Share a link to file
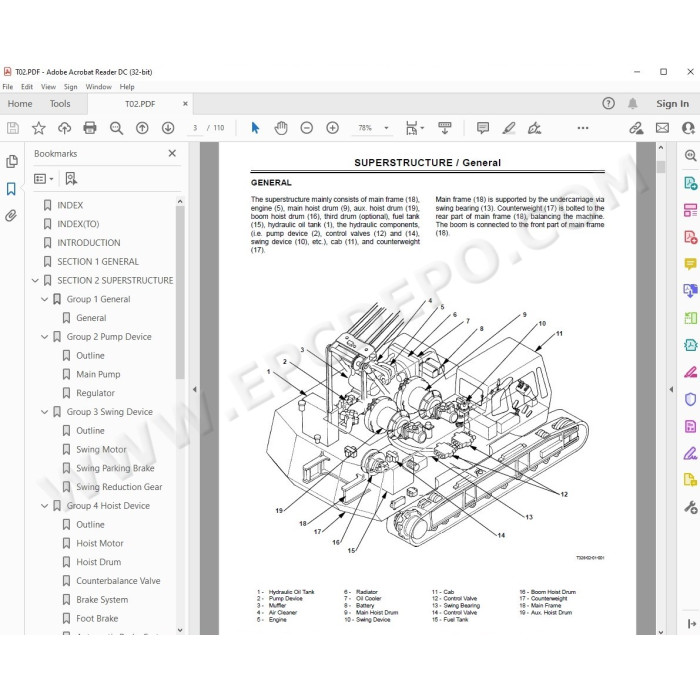The image size is (700, 700). click(636, 128)
